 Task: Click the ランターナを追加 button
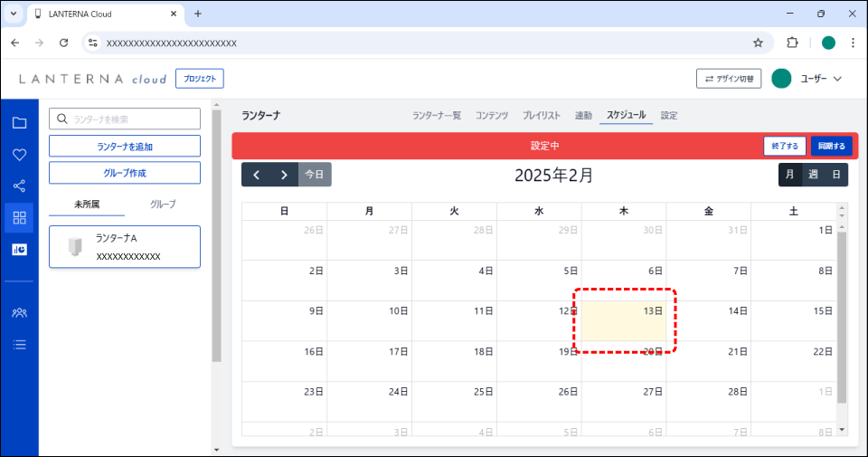point(125,147)
